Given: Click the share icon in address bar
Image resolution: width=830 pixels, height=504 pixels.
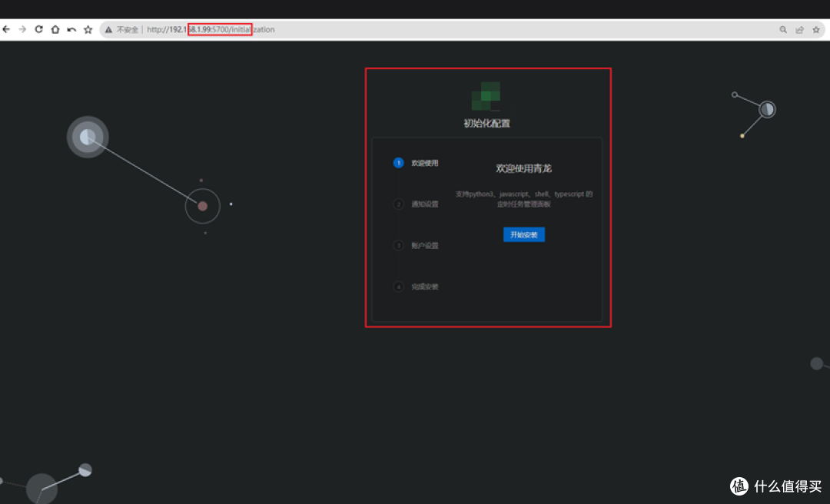Looking at the screenshot, I should tap(799, 30).
